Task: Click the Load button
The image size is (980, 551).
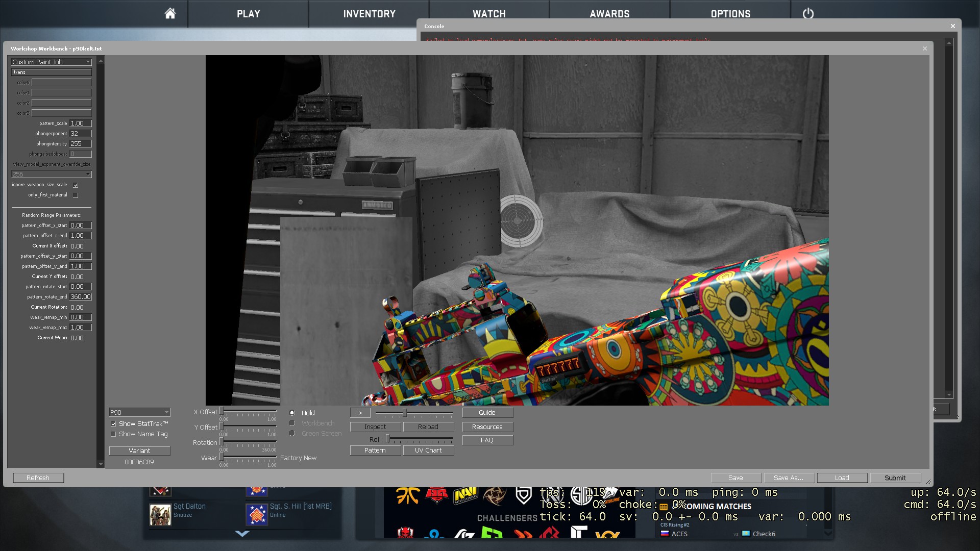Action: coord(842,478)
